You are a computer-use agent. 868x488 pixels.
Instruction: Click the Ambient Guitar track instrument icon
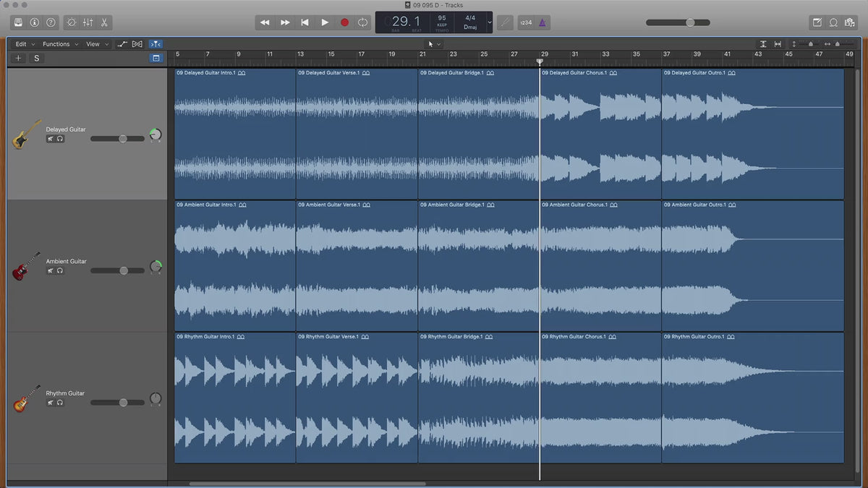(x=27, y=266)
